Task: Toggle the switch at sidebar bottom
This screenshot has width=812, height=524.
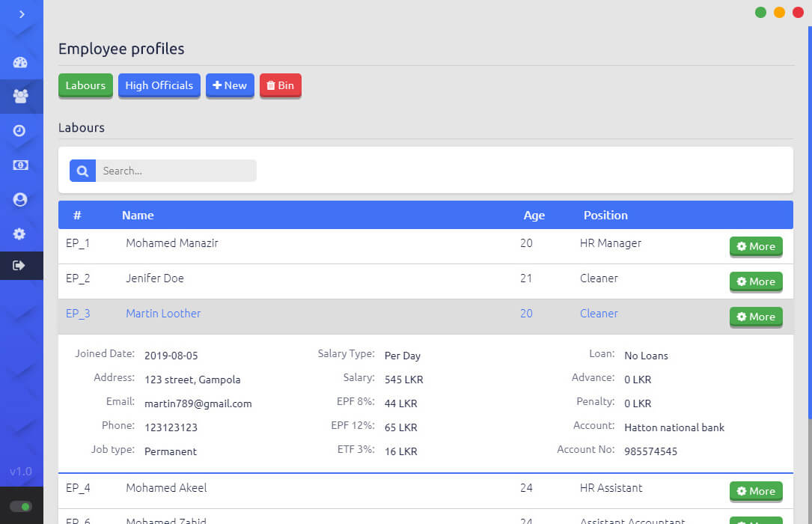Action: [21, 507]
